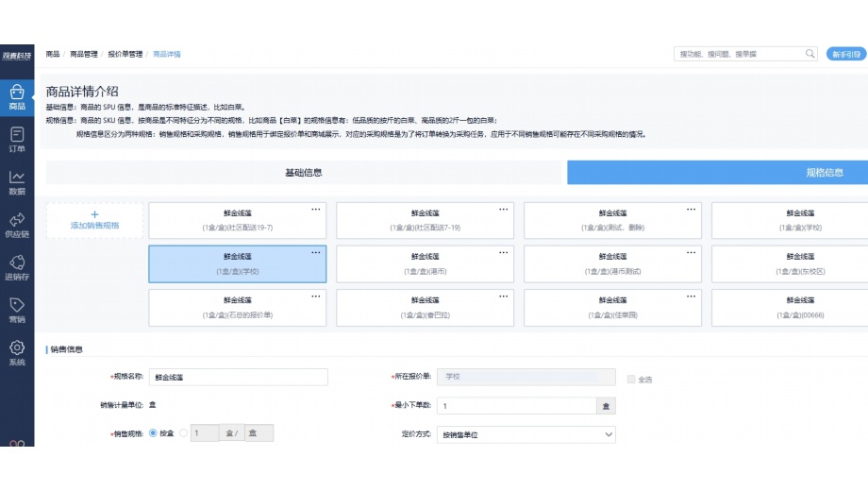
Task: Go to 报价单管理 in the breadcrumb
Action: coord(125,54)
